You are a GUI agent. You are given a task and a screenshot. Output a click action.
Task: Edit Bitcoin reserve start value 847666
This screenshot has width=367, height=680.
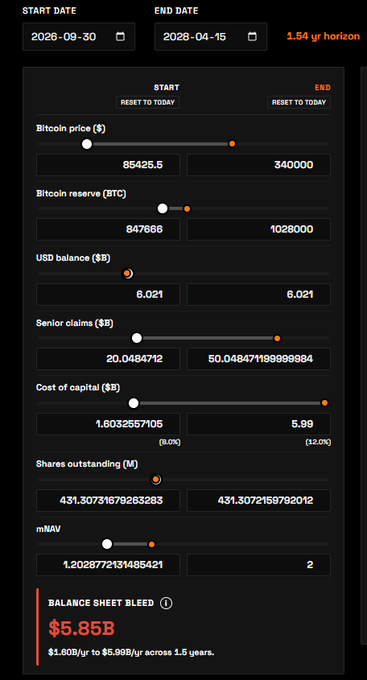tap(108, 229)
